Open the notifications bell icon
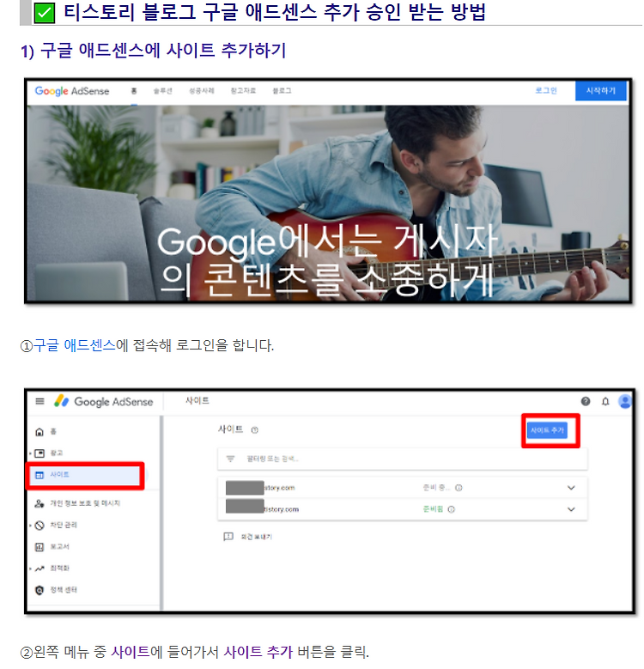This screenshot has width=644, height=669. (605, 401)
